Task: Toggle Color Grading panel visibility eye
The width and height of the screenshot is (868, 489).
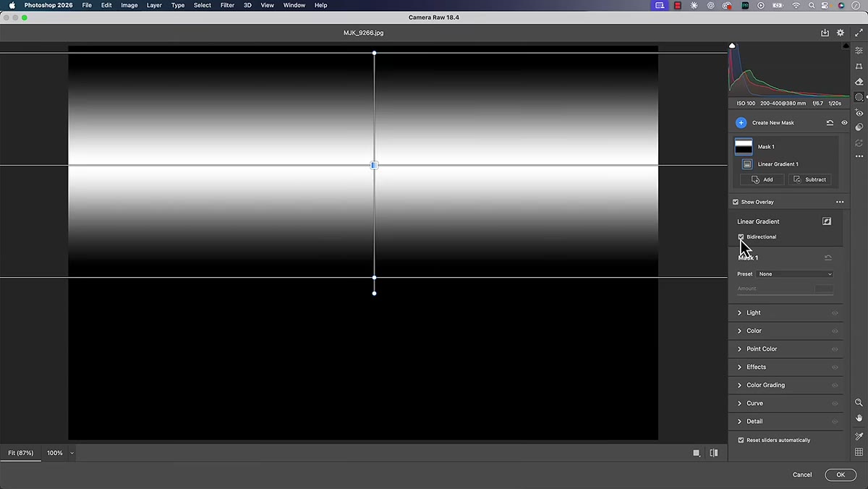Action: pos(835,386)
